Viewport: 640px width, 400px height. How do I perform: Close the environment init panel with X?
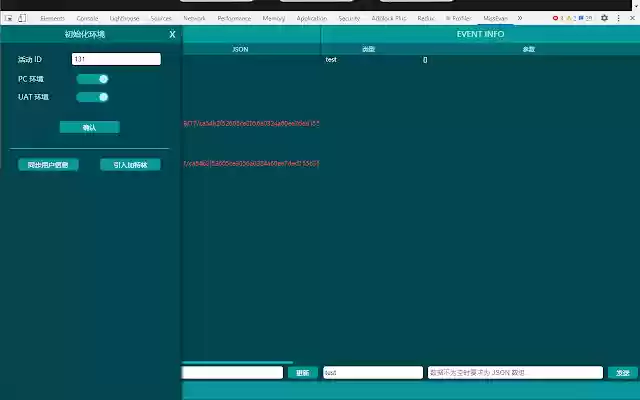point(172,34)
